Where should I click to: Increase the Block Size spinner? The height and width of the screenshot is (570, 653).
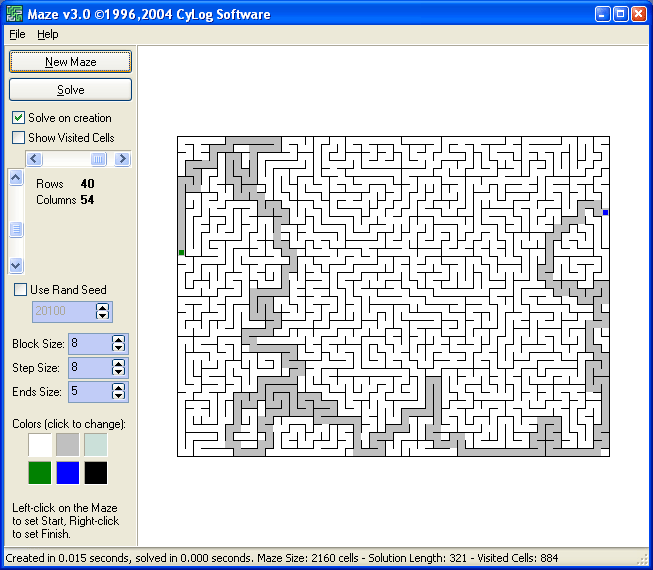pos(119,339)
